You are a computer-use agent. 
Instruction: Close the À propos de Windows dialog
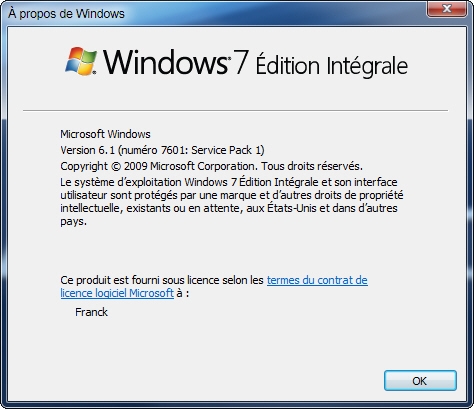[x=446, y=9]
